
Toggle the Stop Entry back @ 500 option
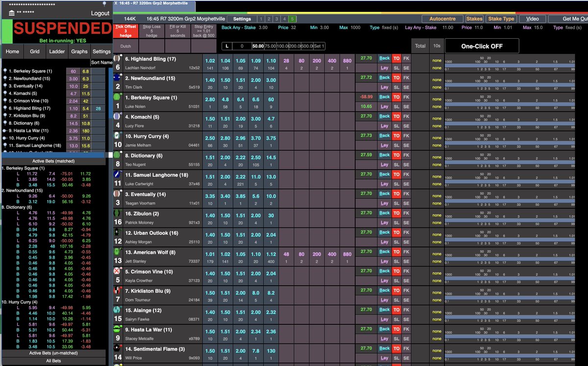point(204,31)
